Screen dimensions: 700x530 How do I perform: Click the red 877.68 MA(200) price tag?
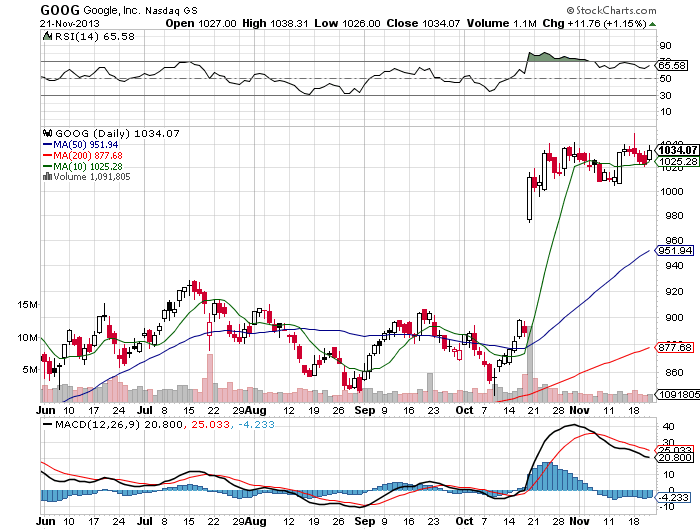point(675,347)
